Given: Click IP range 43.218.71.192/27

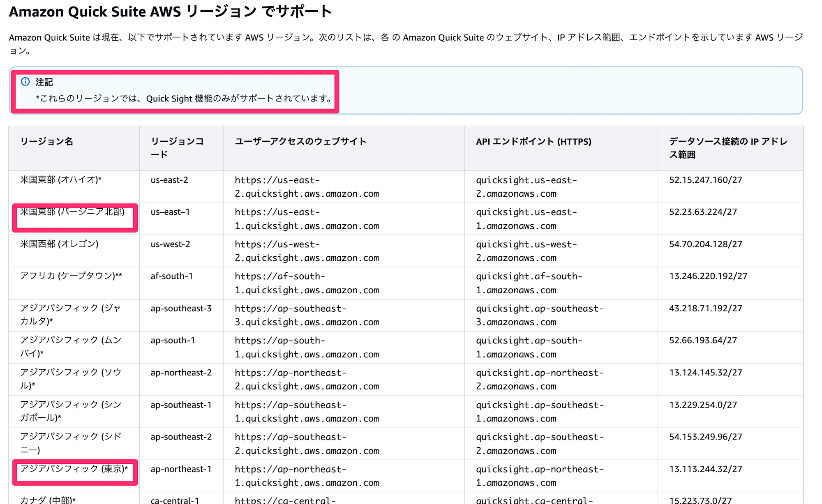Looking at the screenshot, I should pos(705,308).
